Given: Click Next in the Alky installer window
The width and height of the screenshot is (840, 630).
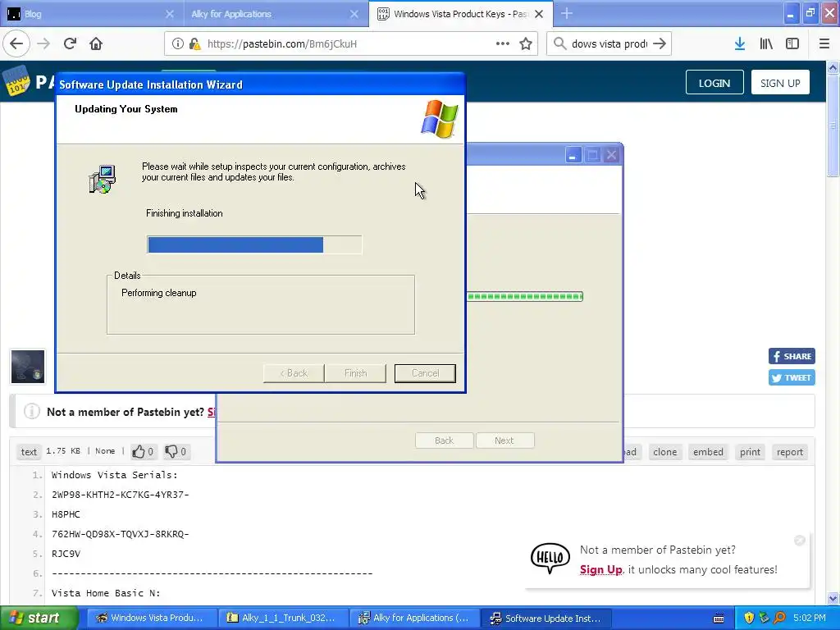Looking at the screenshot, I should [504, 441].
